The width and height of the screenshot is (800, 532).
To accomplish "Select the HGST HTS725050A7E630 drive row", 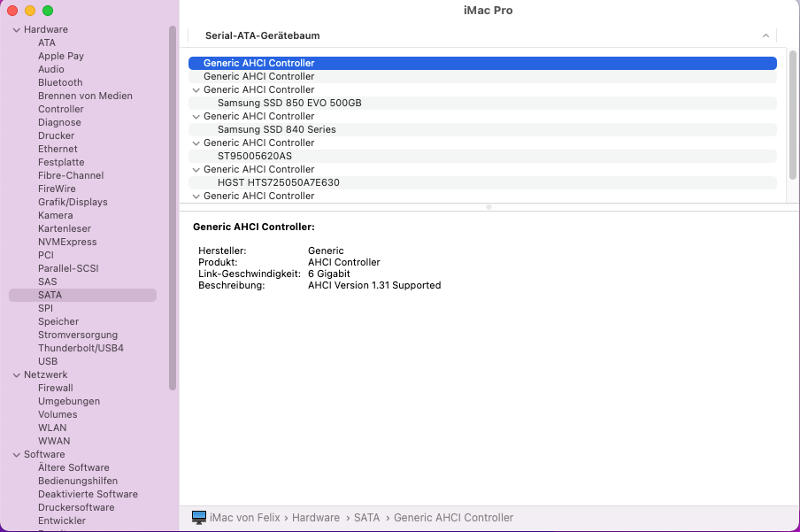I will (482, 182).
